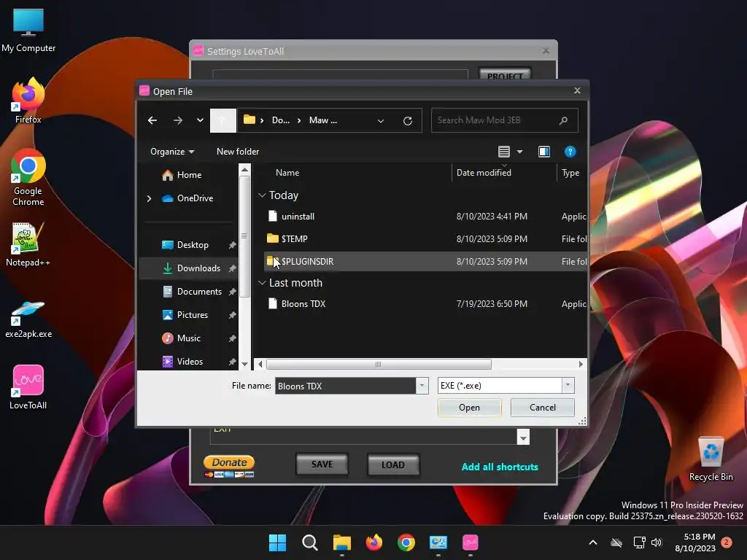This screenshot has width=747, height=560.
Task: Refresh the folder contents
Action: point(408,121)
